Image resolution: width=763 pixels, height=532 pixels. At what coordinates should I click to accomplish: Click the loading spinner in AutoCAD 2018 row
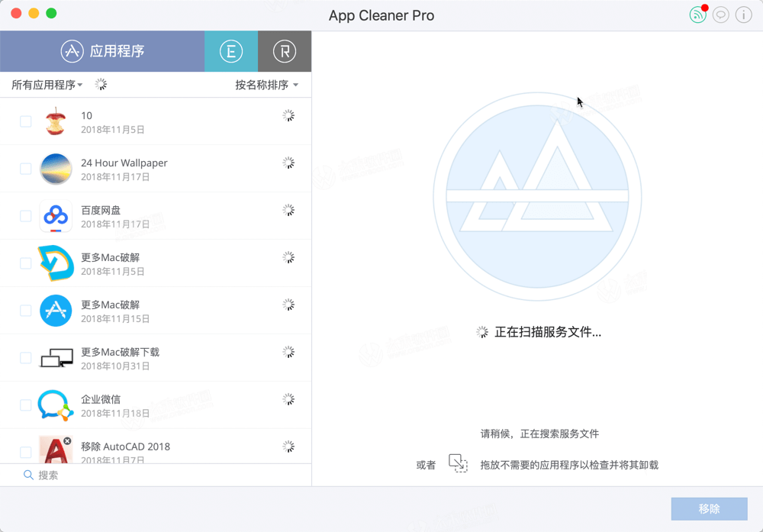[288, 447]
